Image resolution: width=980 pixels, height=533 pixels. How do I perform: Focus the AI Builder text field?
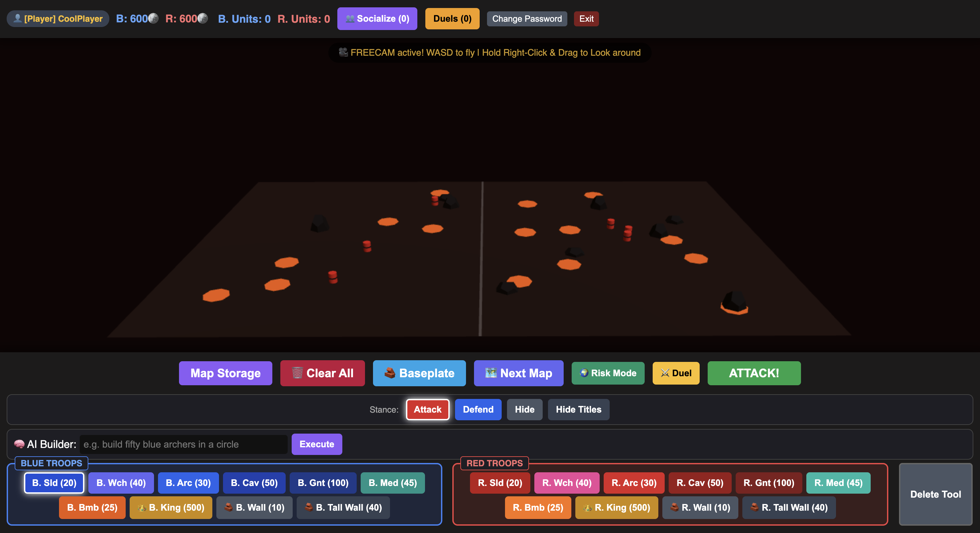point(183,444)
